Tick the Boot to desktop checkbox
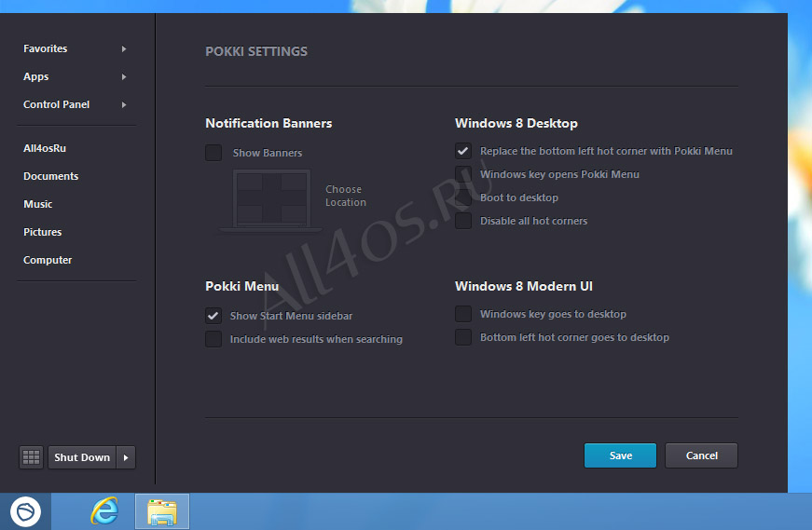 click(463, 197)
